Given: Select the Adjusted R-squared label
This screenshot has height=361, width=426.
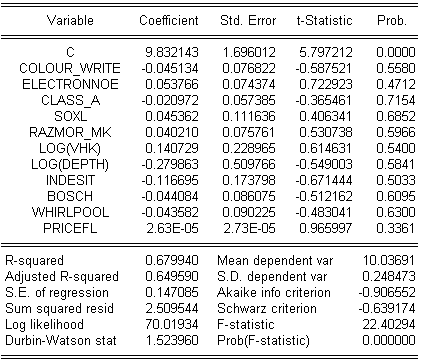Looking at the screenshot, I should (62, 276).
